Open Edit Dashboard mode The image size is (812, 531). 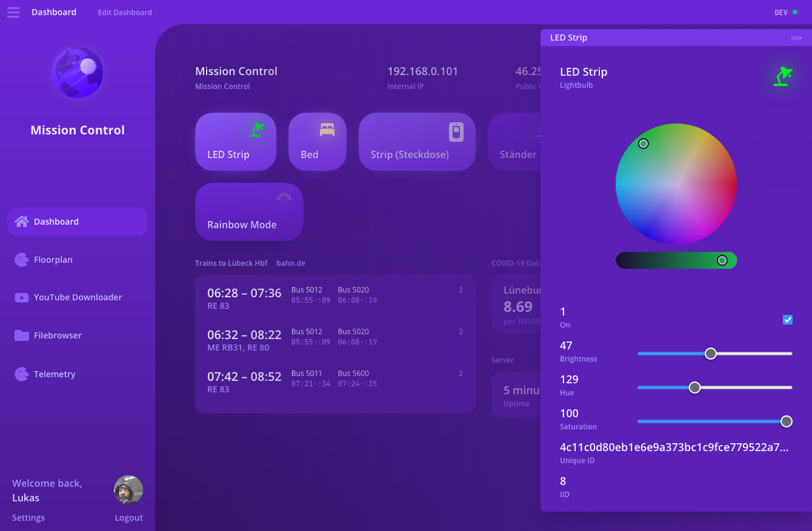[124, 12]
